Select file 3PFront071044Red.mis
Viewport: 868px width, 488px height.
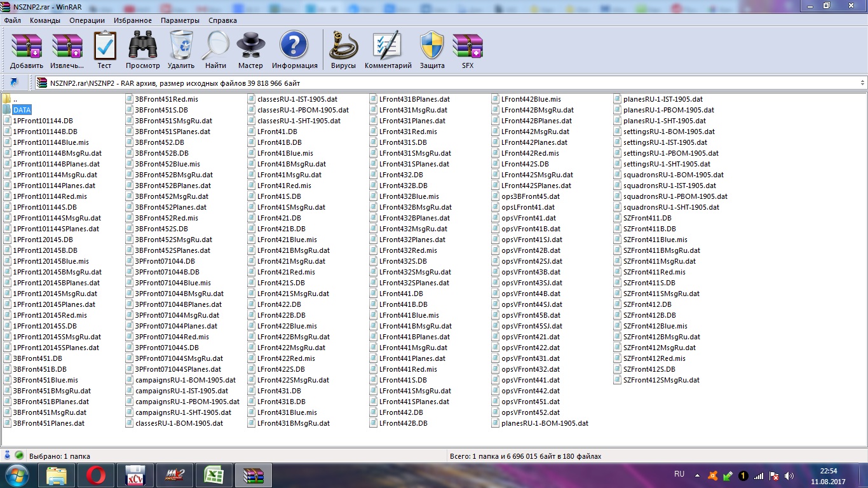(x=167, y=337)
